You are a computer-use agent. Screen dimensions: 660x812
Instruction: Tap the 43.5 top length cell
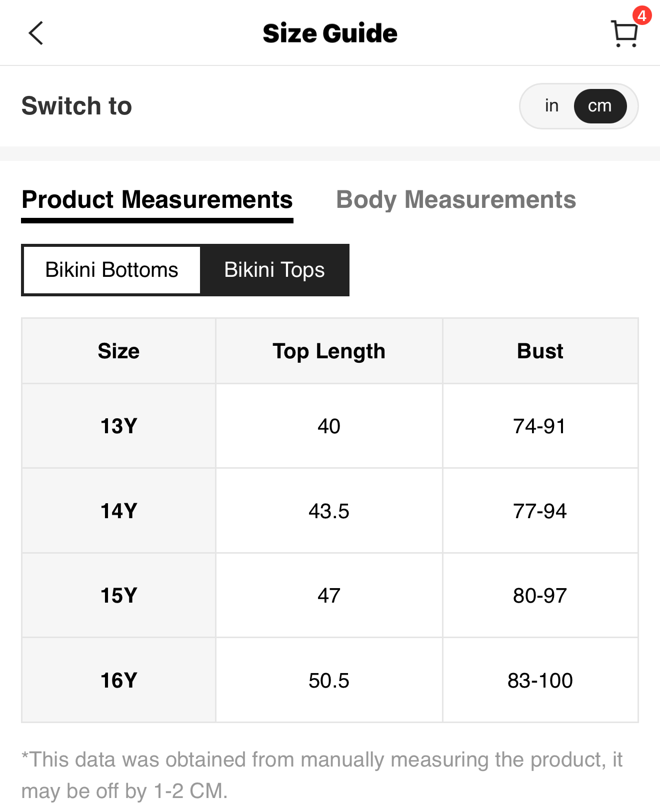point(328,511)
